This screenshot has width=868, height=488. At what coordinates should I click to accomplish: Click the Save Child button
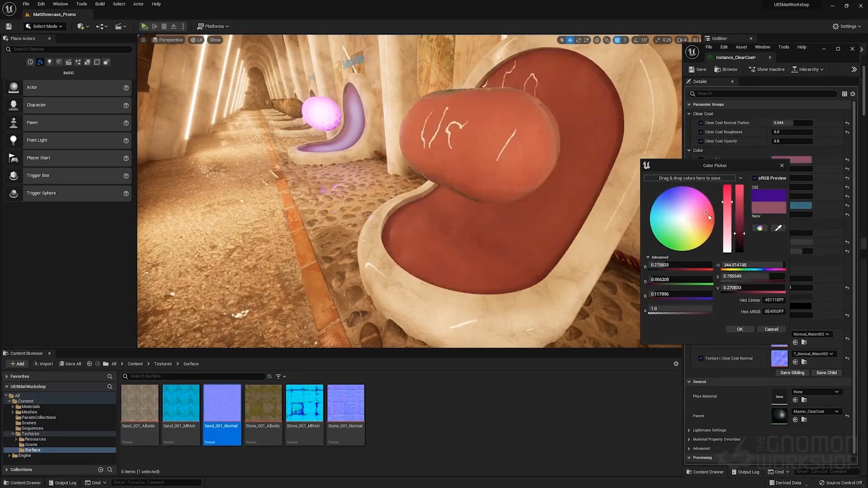[x=826, y=373]
